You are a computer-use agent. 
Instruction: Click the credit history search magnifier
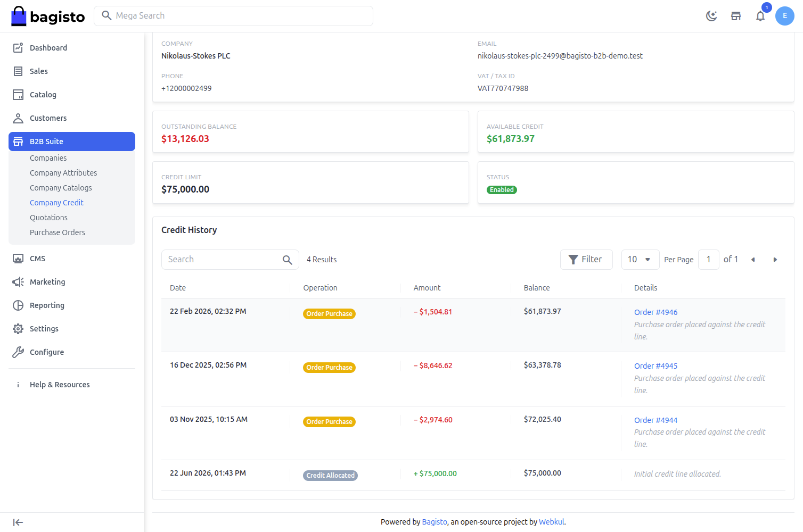[287, 260]
